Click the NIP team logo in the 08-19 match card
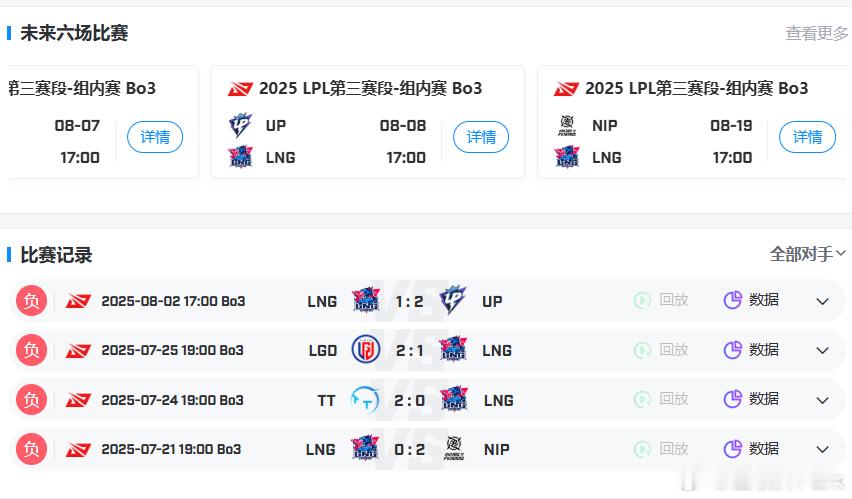The width and height of the screenshot is (852, 499). click(567, 126)
